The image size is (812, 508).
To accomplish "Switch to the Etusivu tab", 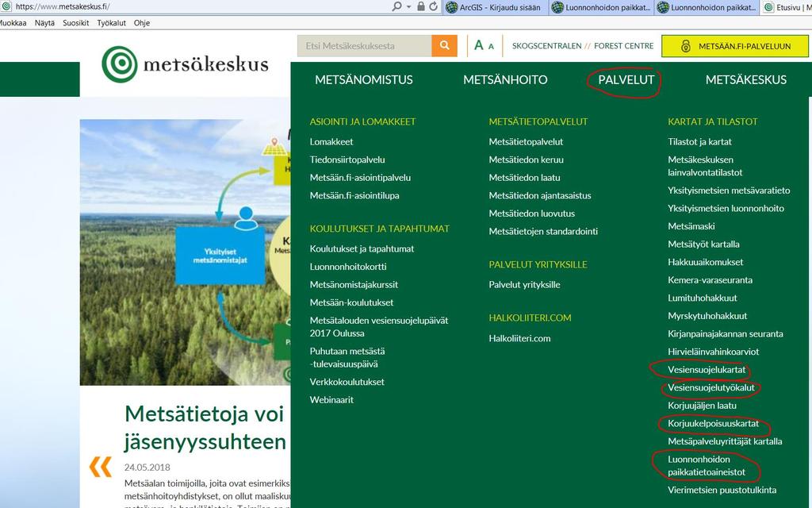I will point(787,7).
